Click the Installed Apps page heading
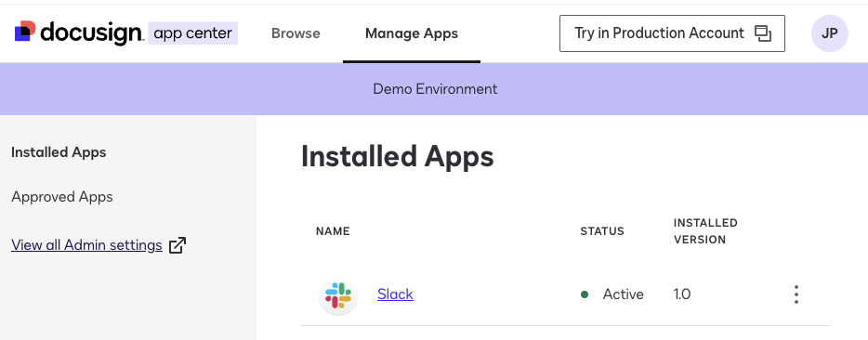 (x=398, y=157)
